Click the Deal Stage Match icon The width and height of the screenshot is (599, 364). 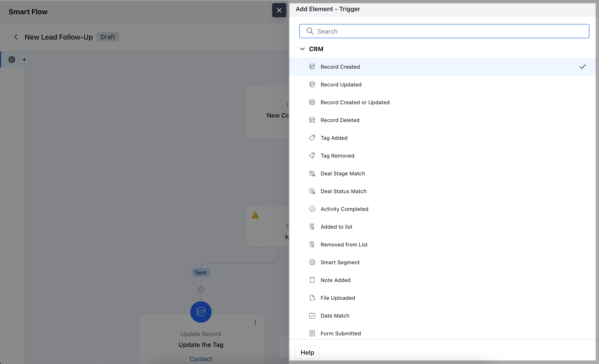coord(312,173)
